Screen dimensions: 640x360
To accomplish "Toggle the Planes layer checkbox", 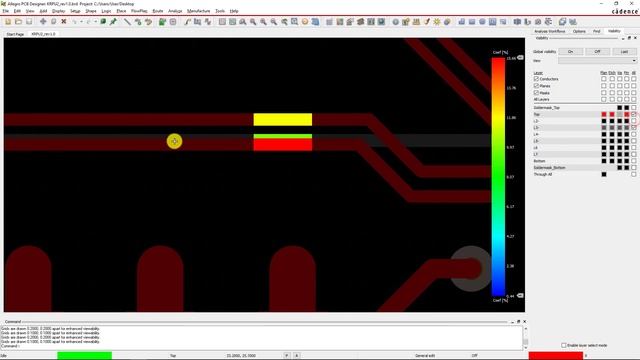I will tap(536, 86).
